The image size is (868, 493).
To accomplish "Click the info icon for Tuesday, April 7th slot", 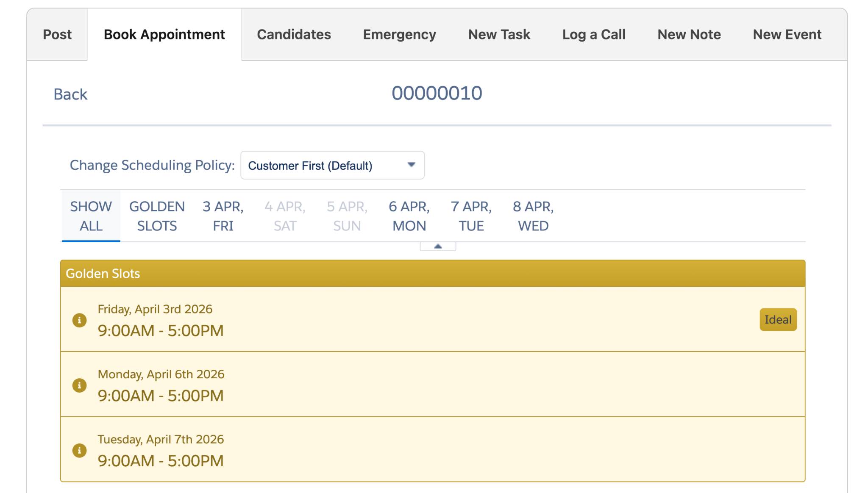I will (x=79, y=451).
